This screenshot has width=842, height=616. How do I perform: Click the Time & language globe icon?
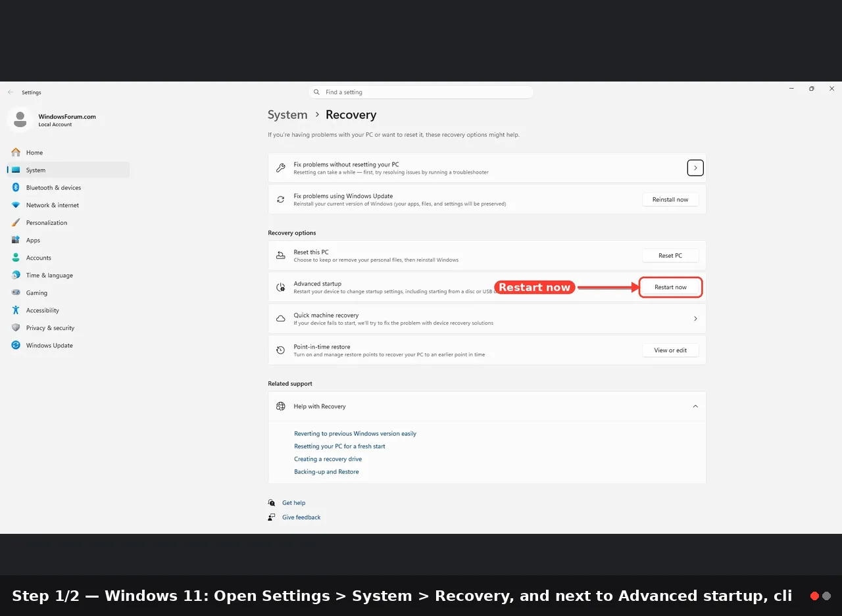16,275
